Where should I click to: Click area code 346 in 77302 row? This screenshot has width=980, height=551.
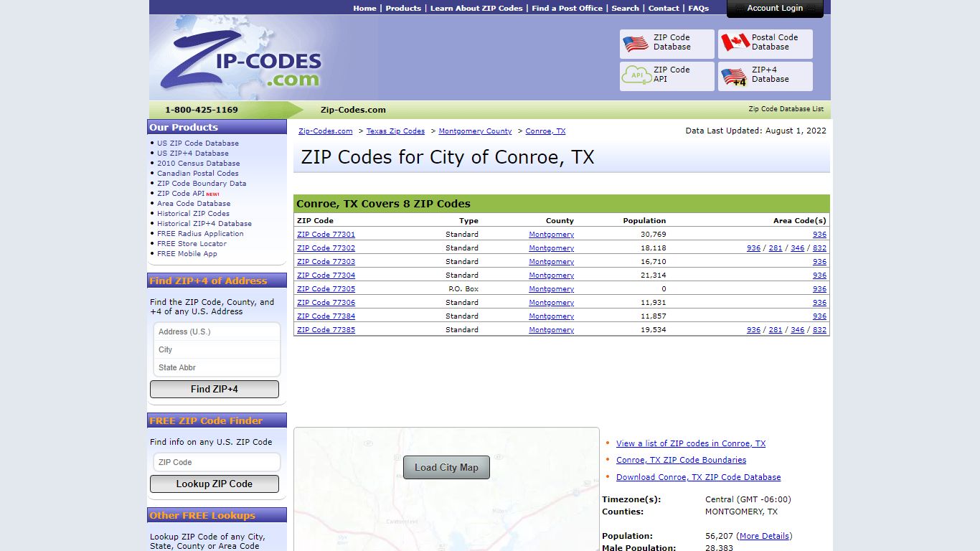tap(798, 248)
